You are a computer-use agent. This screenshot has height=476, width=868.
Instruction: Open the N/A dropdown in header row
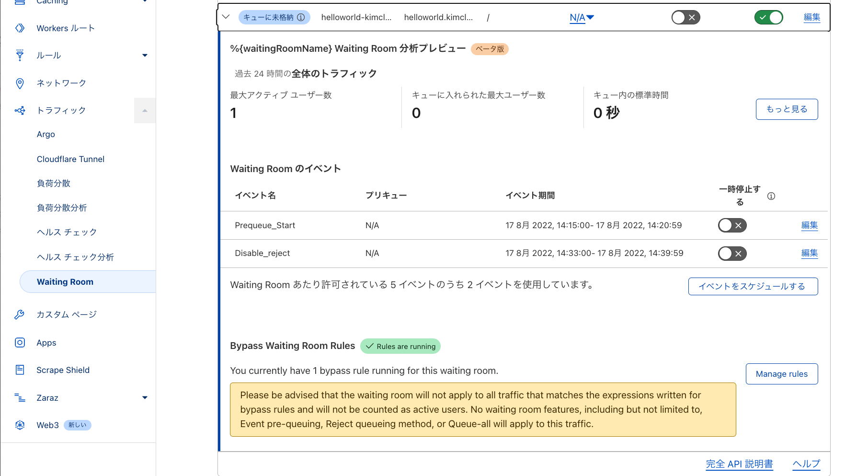582,18
